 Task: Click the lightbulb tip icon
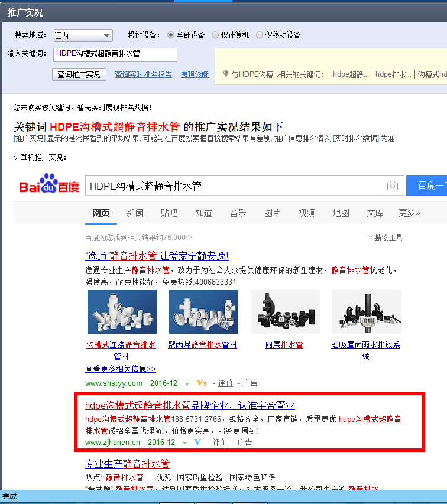coord(226,74)
